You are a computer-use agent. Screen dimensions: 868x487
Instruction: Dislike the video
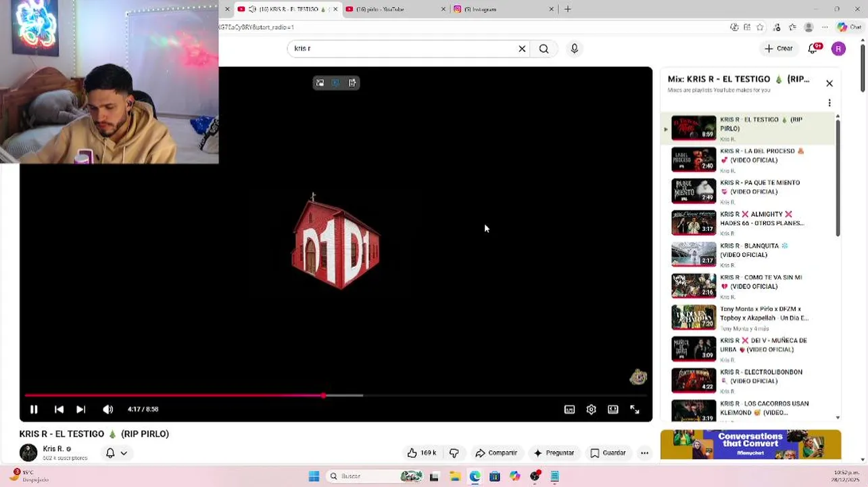pos(454,453)
